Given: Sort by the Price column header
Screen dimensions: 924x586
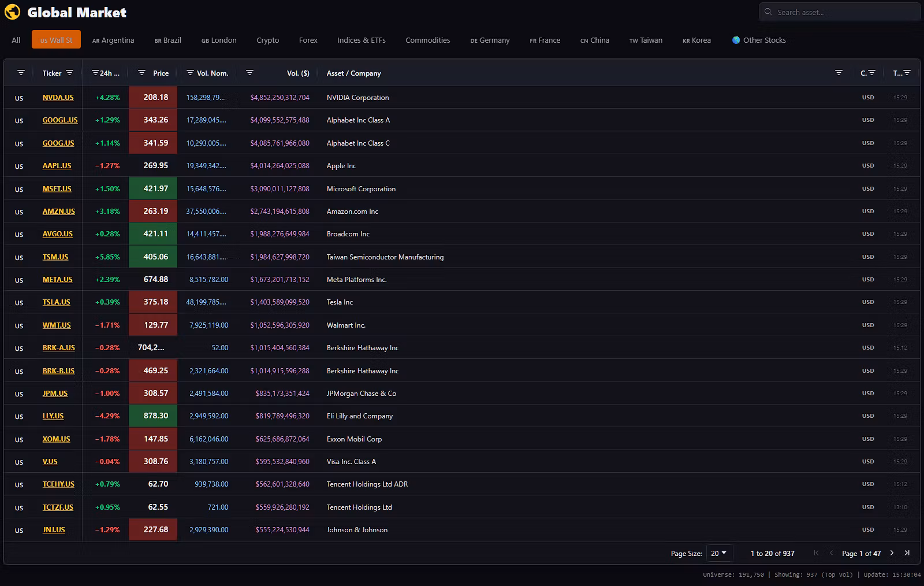Looking at the screenshot, I should tap(161, 73).
